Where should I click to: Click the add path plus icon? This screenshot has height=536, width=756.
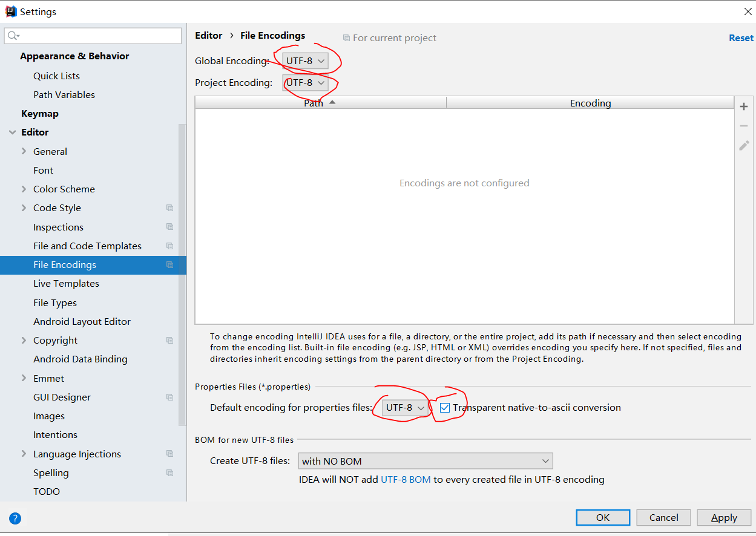(x=744, y=106)
